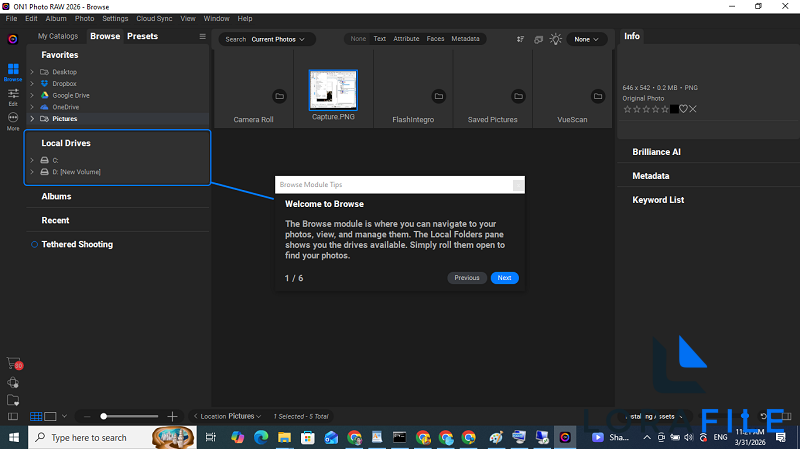Select the Faces filter option
The image size is (800, 449).
coord(435,39)
